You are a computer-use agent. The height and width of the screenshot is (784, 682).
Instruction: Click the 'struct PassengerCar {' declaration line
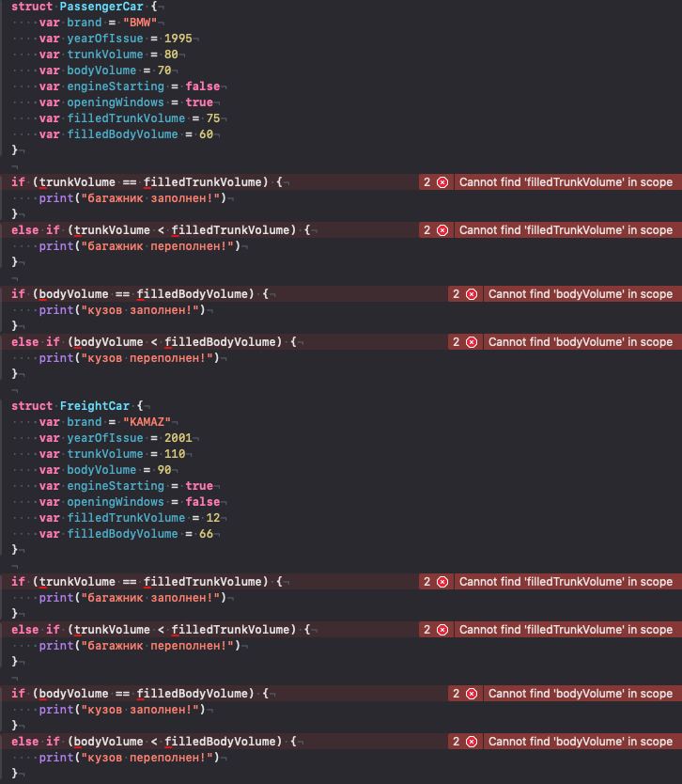[x=84, y=7]
